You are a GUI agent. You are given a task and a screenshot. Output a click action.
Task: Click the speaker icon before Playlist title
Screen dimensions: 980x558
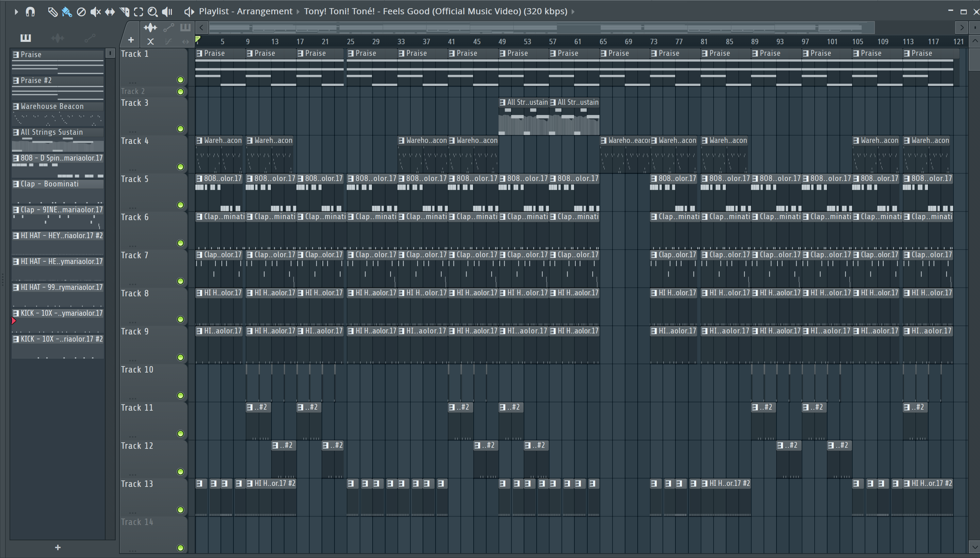189,12
